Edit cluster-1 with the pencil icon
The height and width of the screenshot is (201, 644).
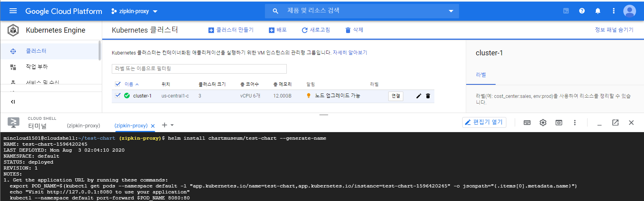pos(418,96)
